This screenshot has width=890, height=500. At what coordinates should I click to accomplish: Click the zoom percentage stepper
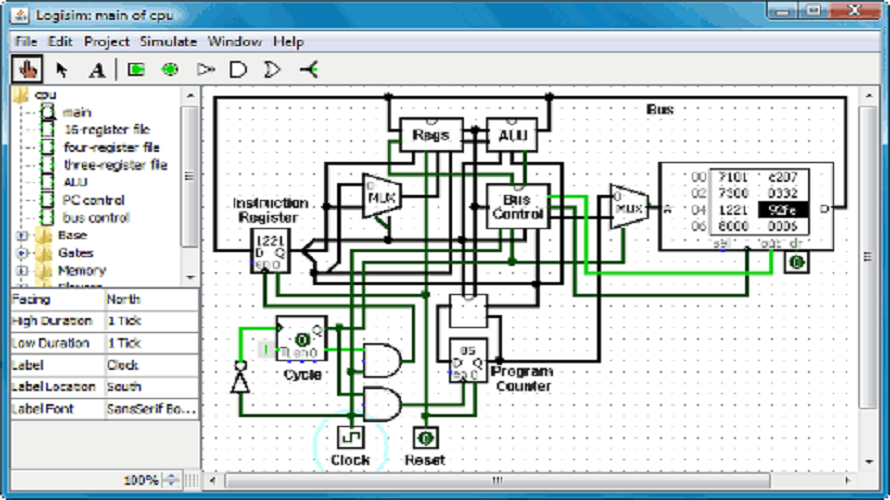170,480
